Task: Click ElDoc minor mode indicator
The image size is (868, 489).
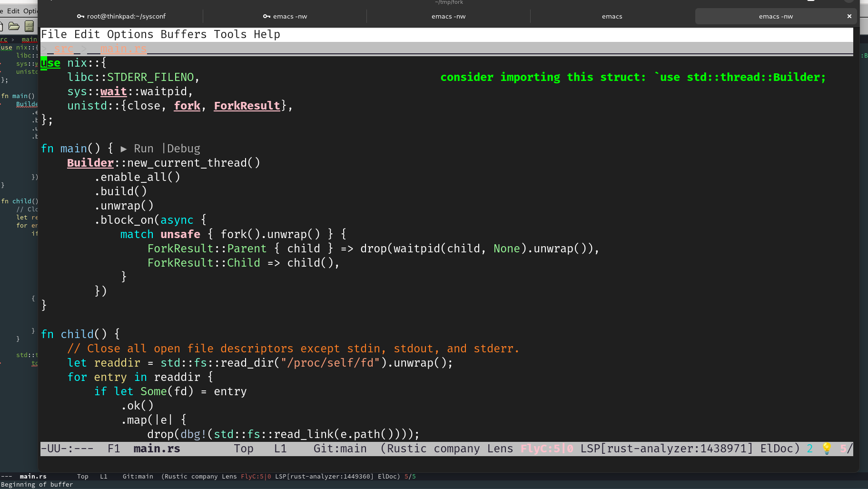Action: pos(777,449)
